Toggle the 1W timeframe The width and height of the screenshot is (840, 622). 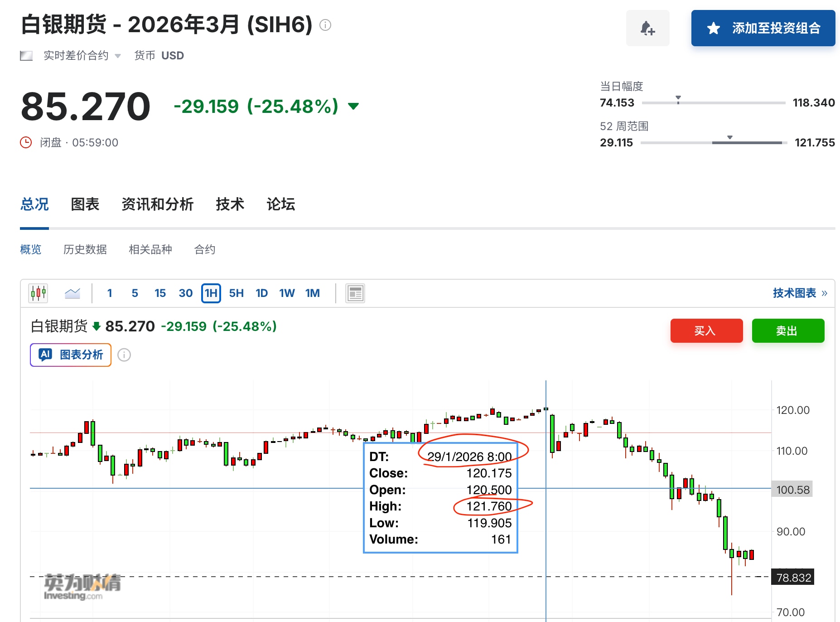pos(287,293)
